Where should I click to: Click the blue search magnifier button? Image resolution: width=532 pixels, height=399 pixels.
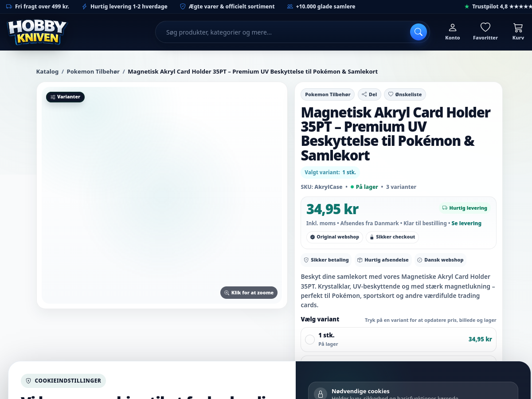tap(418, 32)
